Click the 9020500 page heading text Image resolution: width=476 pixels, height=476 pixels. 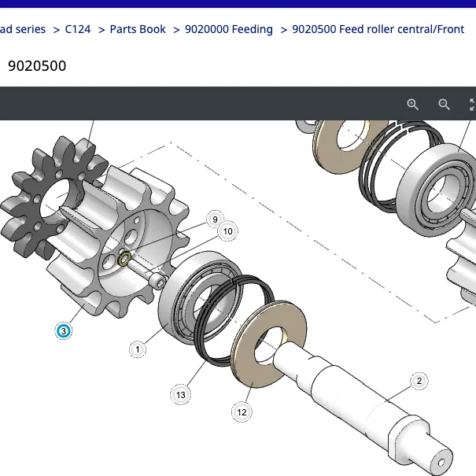coord(37,66)
